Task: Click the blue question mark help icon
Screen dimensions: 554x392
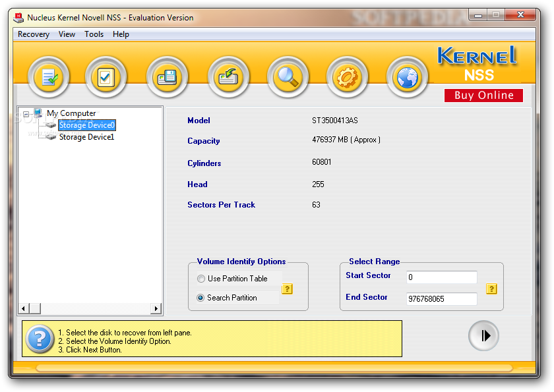Action: coord(40,339)
